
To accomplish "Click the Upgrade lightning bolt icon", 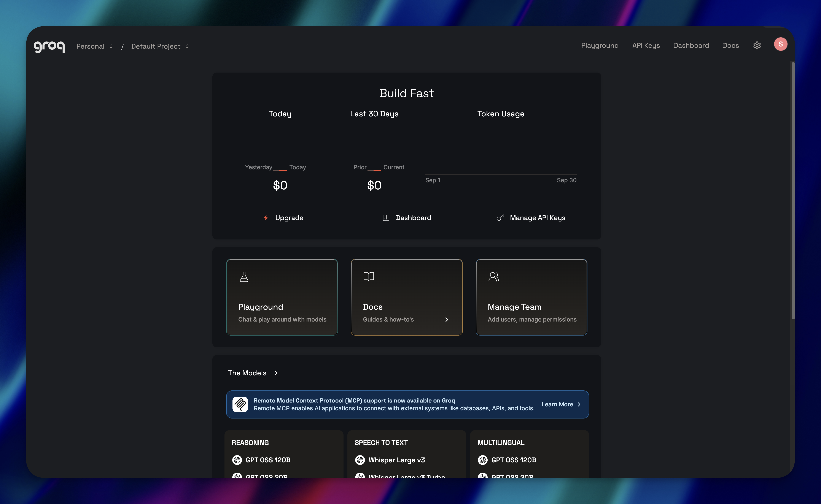I will [266, 218].
